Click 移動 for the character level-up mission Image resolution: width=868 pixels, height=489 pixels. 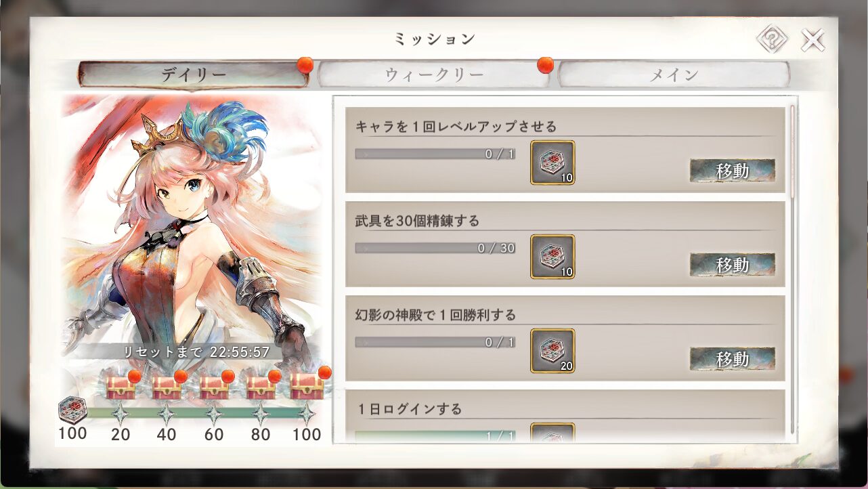pos(732,171)
